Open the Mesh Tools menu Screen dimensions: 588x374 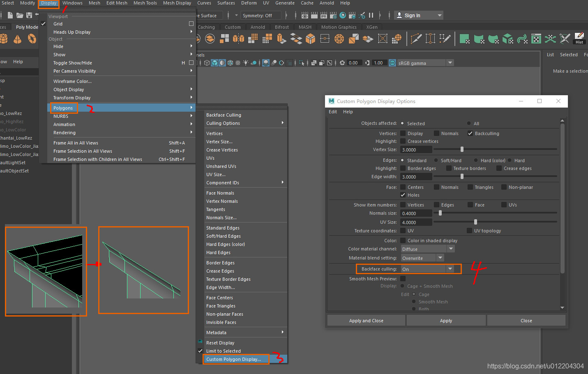click(x=145, y=3)
